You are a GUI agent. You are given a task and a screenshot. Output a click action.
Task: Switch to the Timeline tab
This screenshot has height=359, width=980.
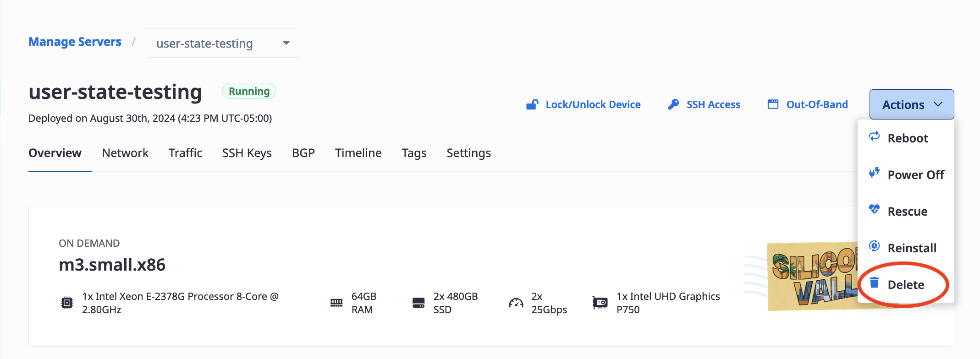358,153
